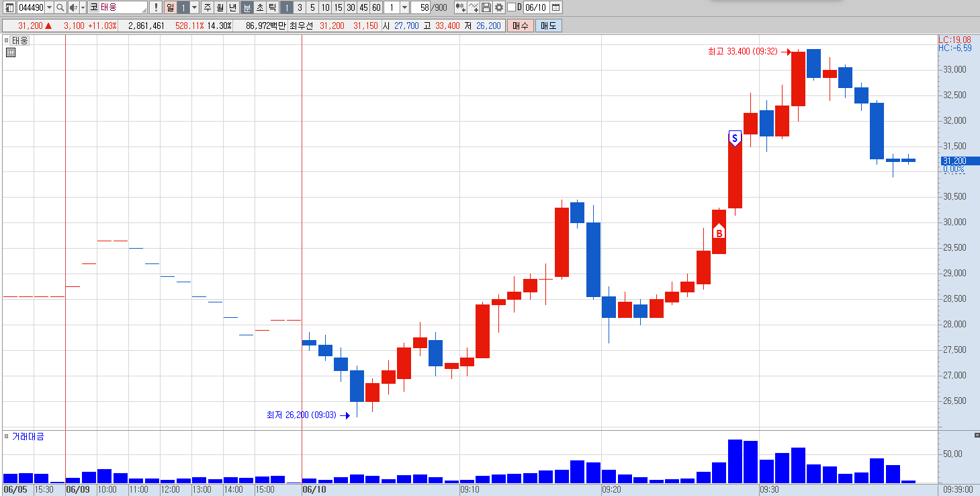Image resolution: width=980 pixels, height=496 pixels.
Task: Click the candlestick chart type icon
Action: click(x=461, y=7)
